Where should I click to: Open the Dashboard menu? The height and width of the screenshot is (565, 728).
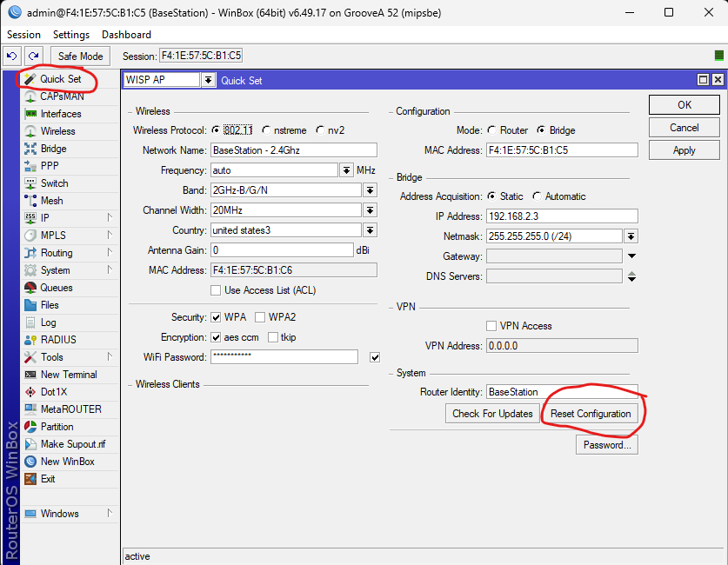[126, 35]
